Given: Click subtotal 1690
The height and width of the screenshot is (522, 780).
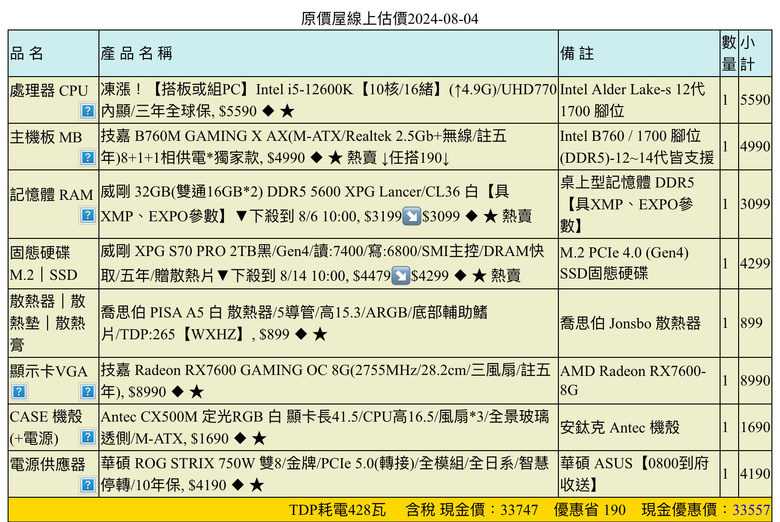Looking at the screenshot, I should [x=755, y=427].
